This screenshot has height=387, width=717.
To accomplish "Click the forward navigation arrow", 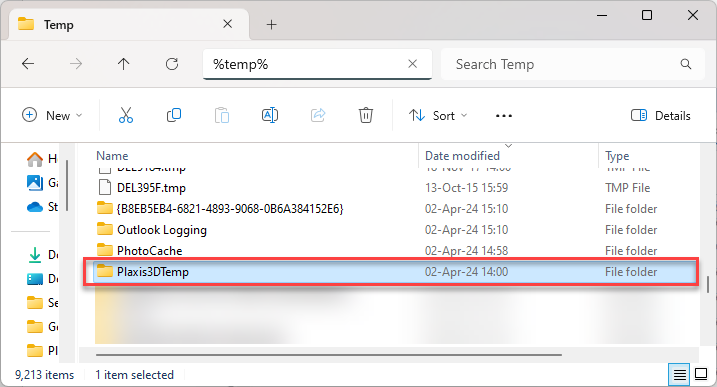I will pyautogui.click(x=76, y=64).
